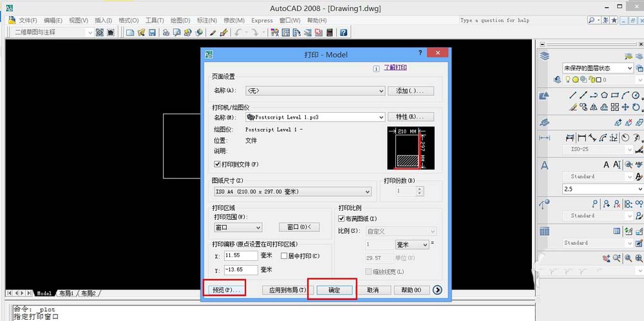Screen dimensions: 644x321
Task: Select the Line tool in dashboard
Action: click(573, 95)
